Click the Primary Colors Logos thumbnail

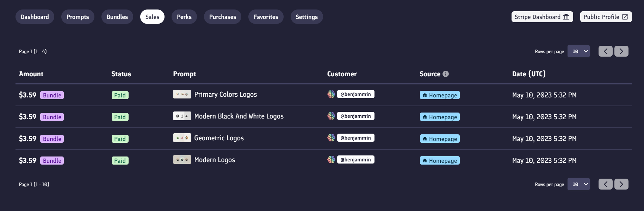(x=182, y=94)
